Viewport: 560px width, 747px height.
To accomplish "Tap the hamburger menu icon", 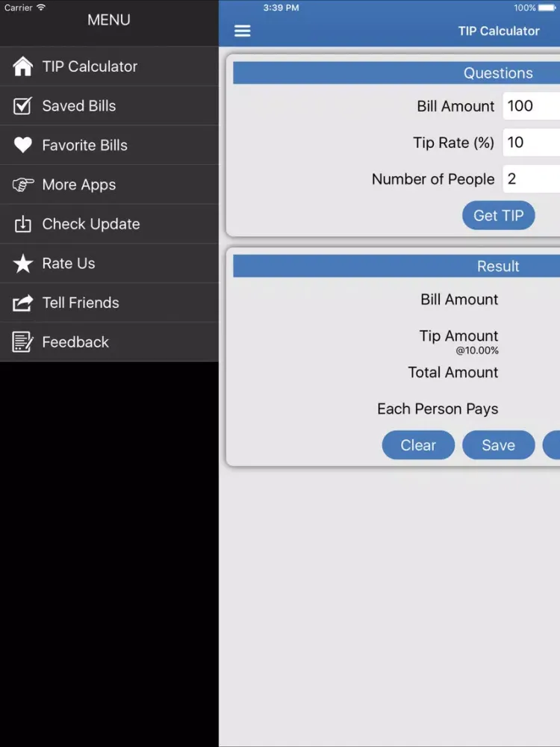I will coord(243,31).
